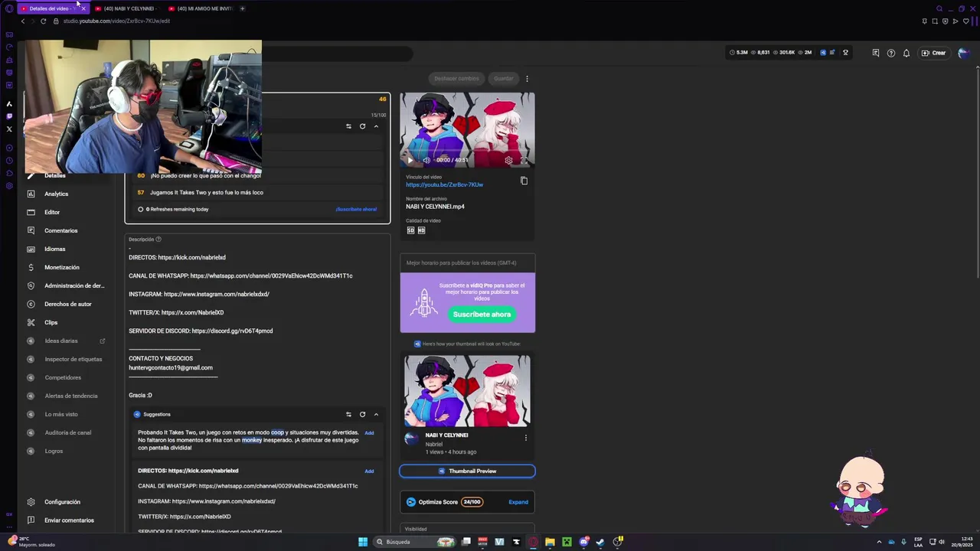The height and width of the screenshot is (551, 980).
Task: Open the Clips scissors icon
Action: (x=31, y=322)
